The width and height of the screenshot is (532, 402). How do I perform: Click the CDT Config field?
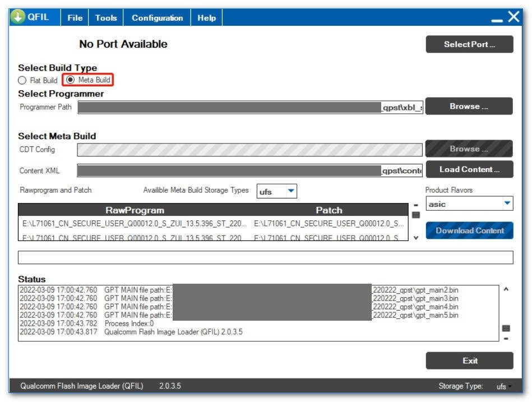click(249, 150)
